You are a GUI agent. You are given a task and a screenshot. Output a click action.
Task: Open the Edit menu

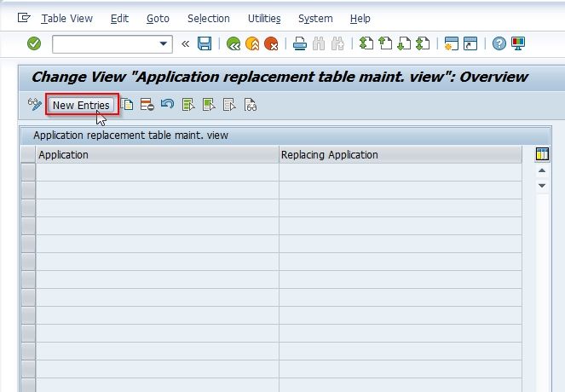119,19
